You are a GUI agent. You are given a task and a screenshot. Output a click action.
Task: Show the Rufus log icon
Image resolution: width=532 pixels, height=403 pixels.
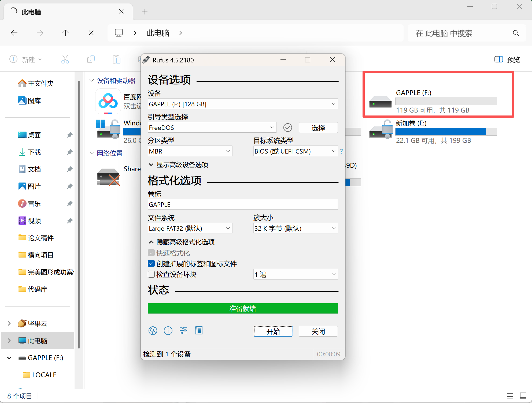pyautogui.click(x=199, y=331)
